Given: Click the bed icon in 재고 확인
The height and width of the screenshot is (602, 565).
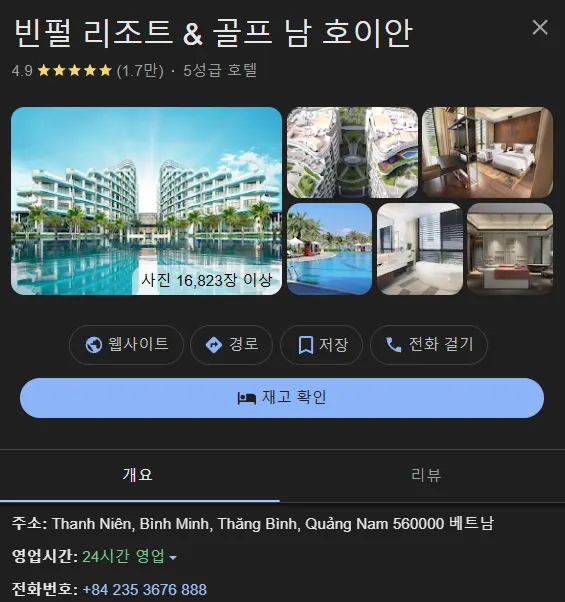Looking at the screenshot, I should click(x=247, y=398).
